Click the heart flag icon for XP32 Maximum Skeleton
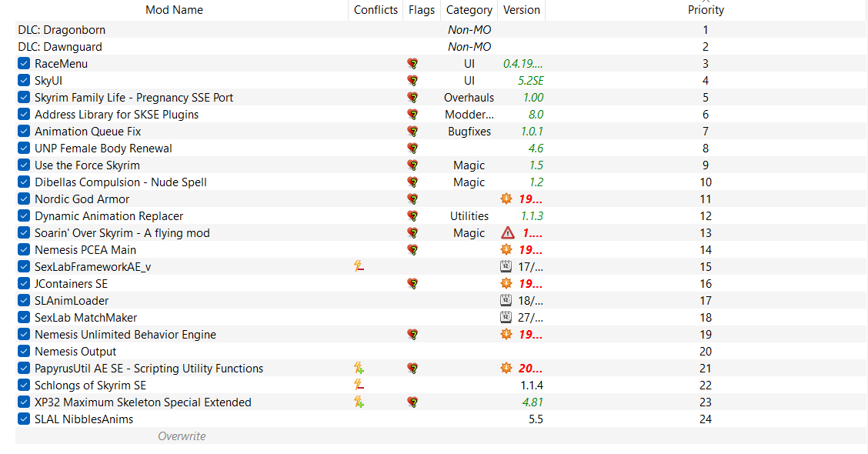 412,402
